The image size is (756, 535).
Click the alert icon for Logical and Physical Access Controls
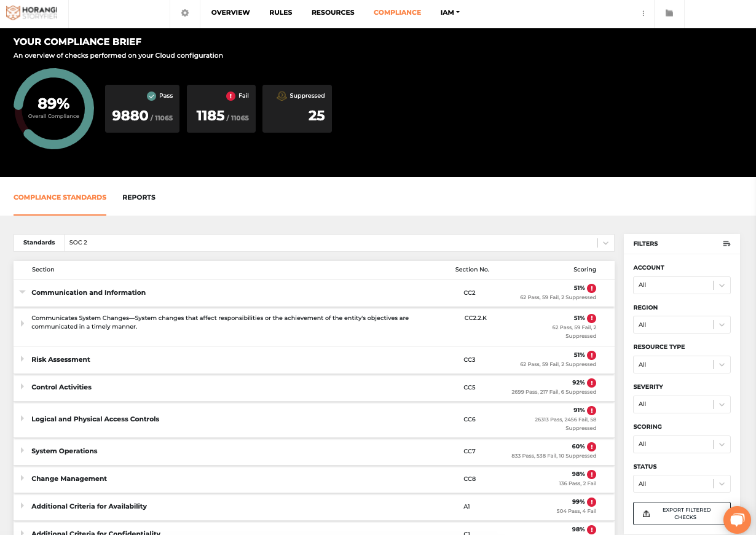pos(591,410)
